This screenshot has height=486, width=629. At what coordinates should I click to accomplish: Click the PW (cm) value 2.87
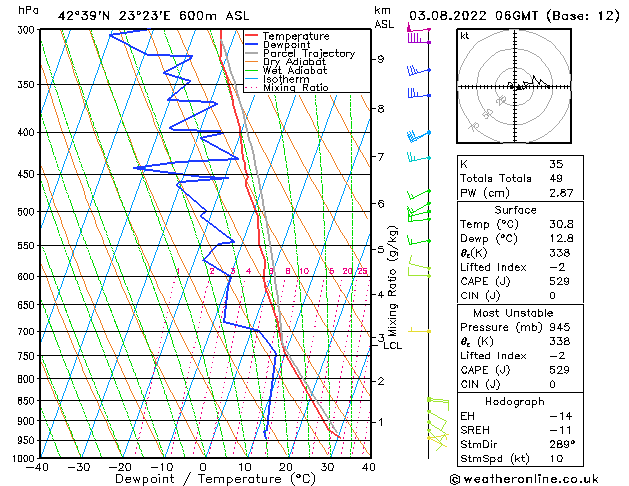(561, 193)
